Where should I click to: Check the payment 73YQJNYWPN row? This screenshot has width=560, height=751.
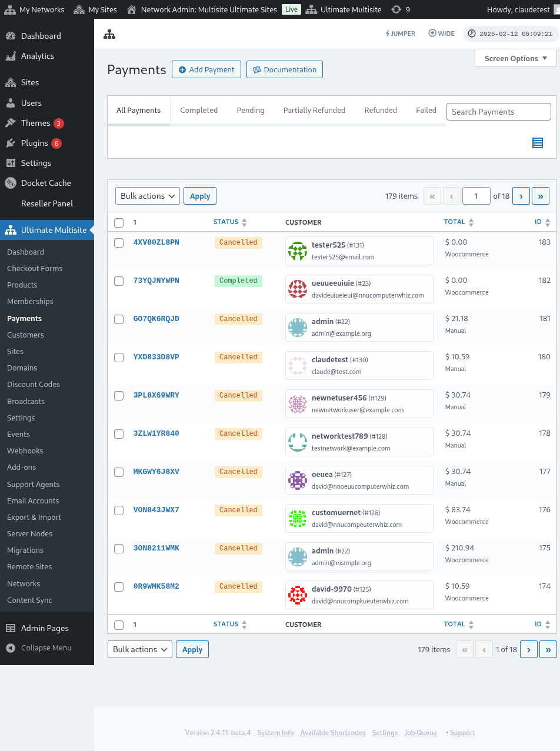[119, 281]
